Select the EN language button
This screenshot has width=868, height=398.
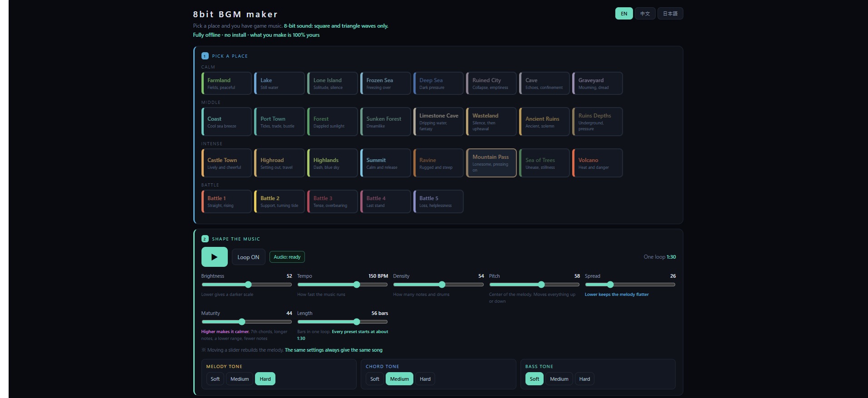(624, 14)
